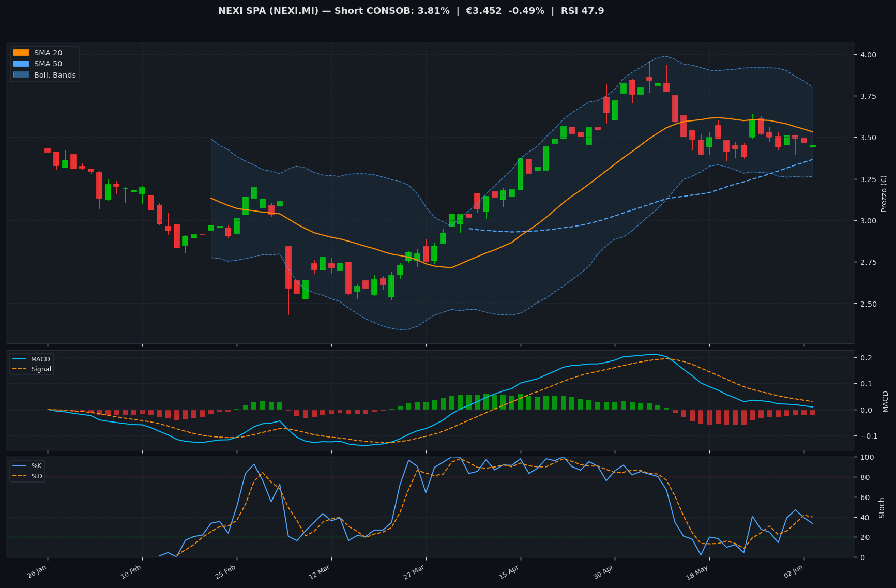
Task: Select the "Boll. Bands" legend label
Action: [x=55, y=75]
